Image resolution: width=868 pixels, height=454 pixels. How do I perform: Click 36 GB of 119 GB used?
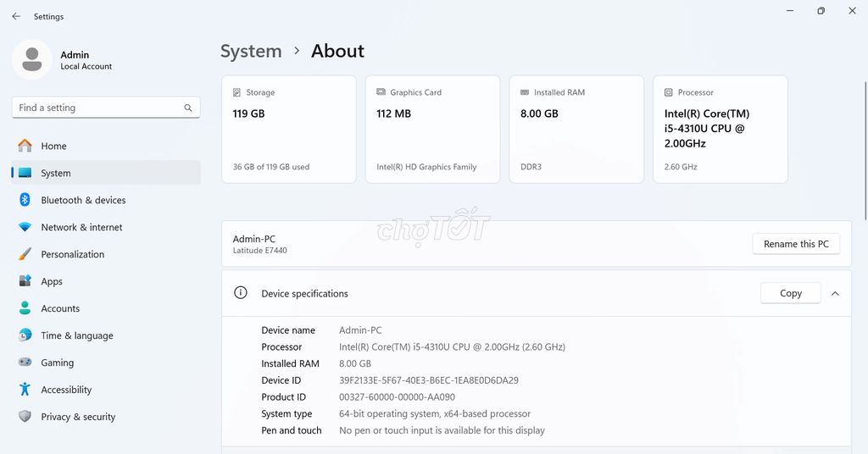270,167
